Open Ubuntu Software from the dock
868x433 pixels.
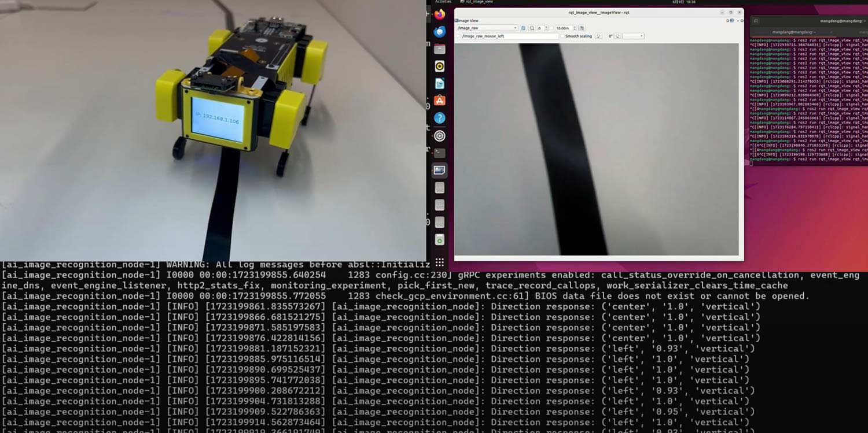coord(440,101)
